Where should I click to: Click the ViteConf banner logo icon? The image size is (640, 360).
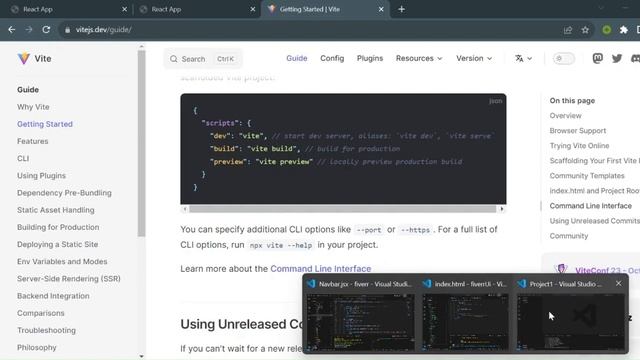click(562, 269)
